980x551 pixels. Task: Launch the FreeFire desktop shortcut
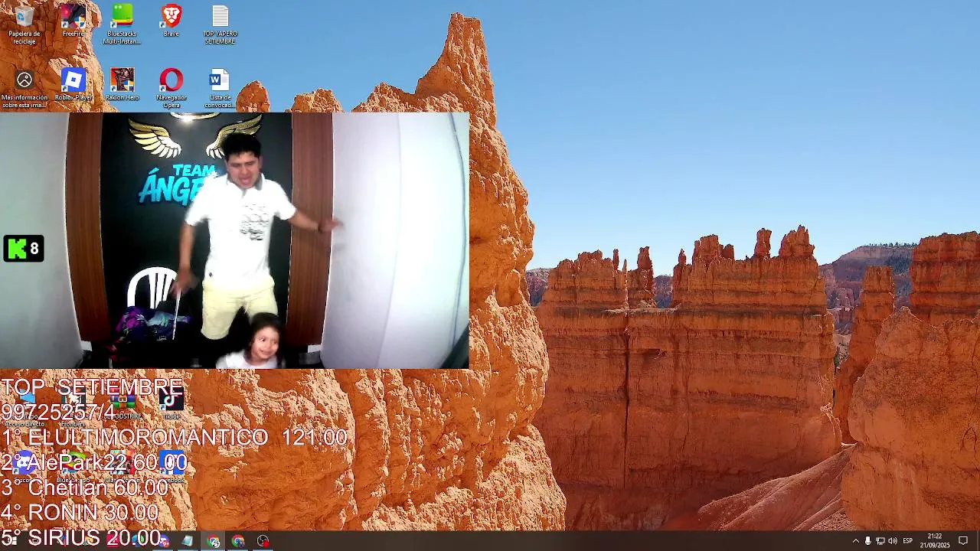click(x=73, y=21)
